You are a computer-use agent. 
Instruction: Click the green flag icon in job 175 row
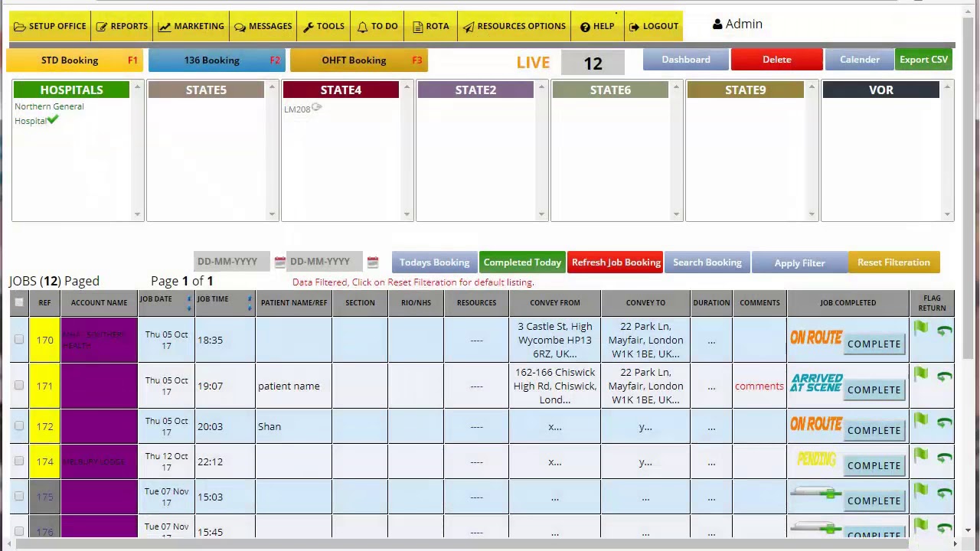pyautogui.click(x=921, y=491)
